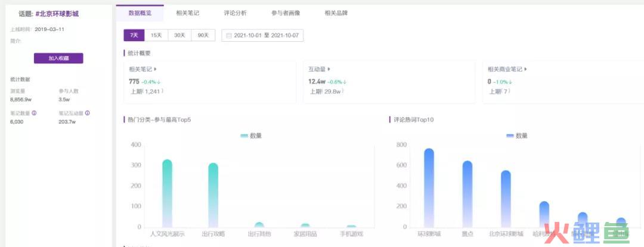
Task: Click the 人文风光展示 bar
Action: pos(167,193)
